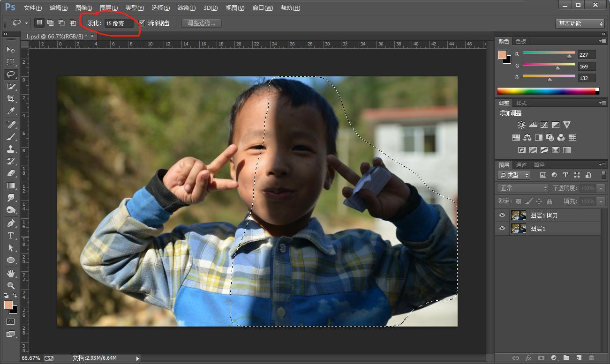
Task: Select the Crop tool
Action: click(x=11, y=99)
